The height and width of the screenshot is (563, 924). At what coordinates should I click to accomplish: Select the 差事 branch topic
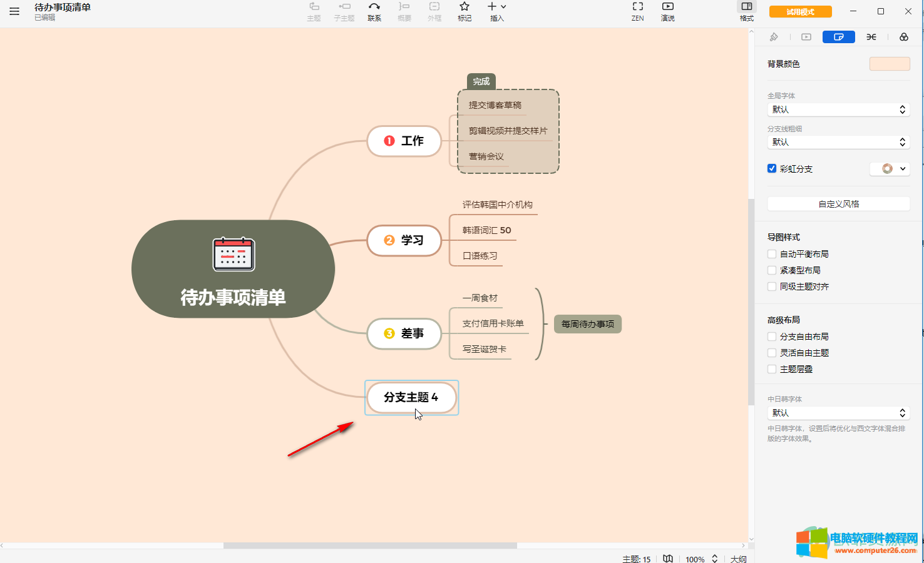point(404,333)
